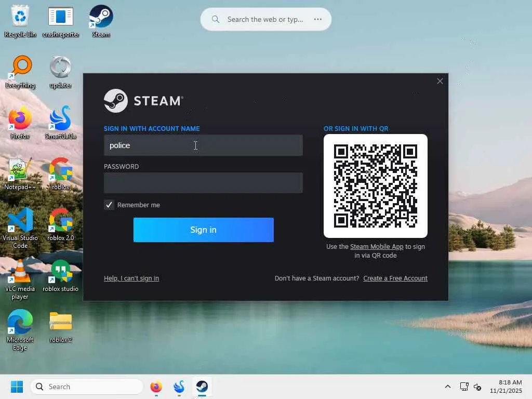532x399 pixels.
Task: Select the Visual Studio Code desktop icon
Action: (x=20, y=229)
